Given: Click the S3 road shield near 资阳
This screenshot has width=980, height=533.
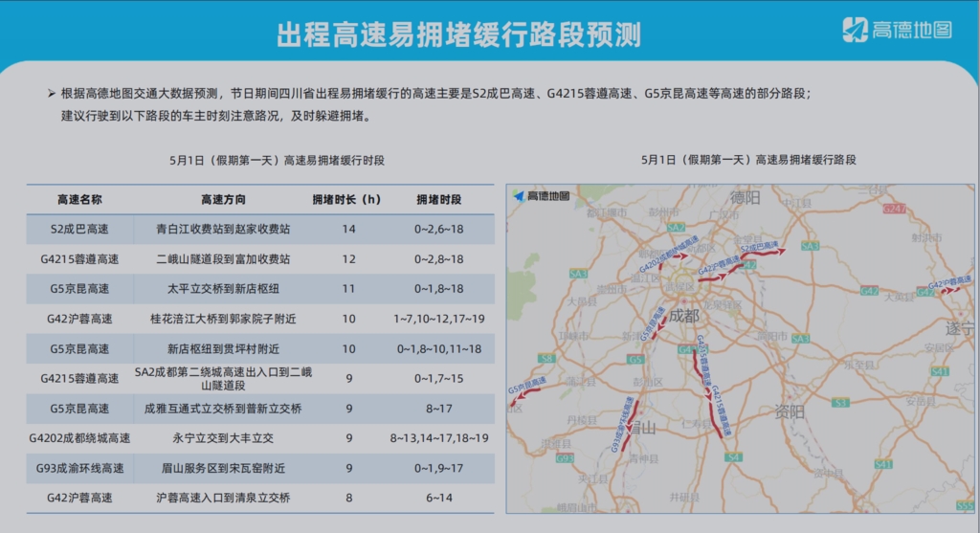Looking at the screenshot, I should (x=840, y=403).
